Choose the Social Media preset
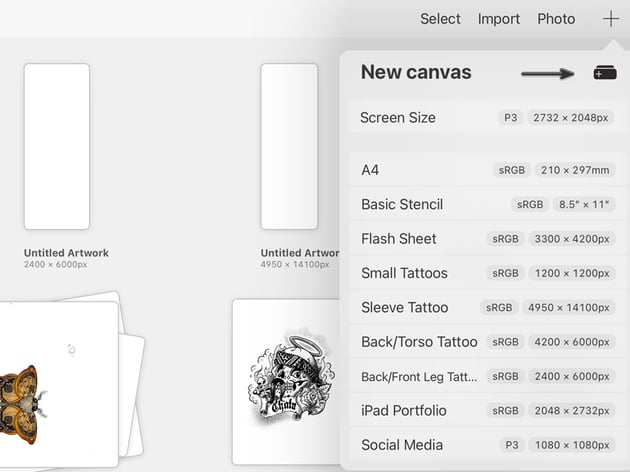 [487, 445]
